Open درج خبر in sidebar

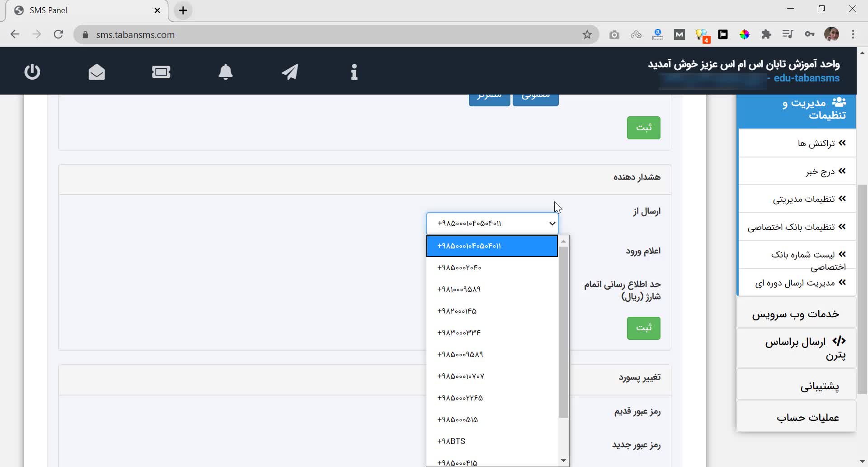coord(820,172)
